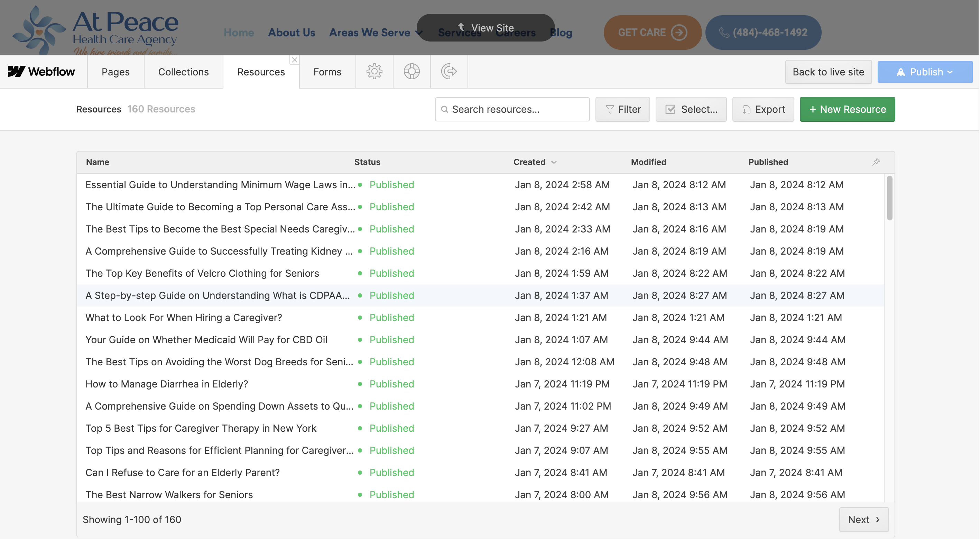Click the table vertical scrollbar thumb
The width and height of the screenshot is (980, 539).
[x=889, y=198]
